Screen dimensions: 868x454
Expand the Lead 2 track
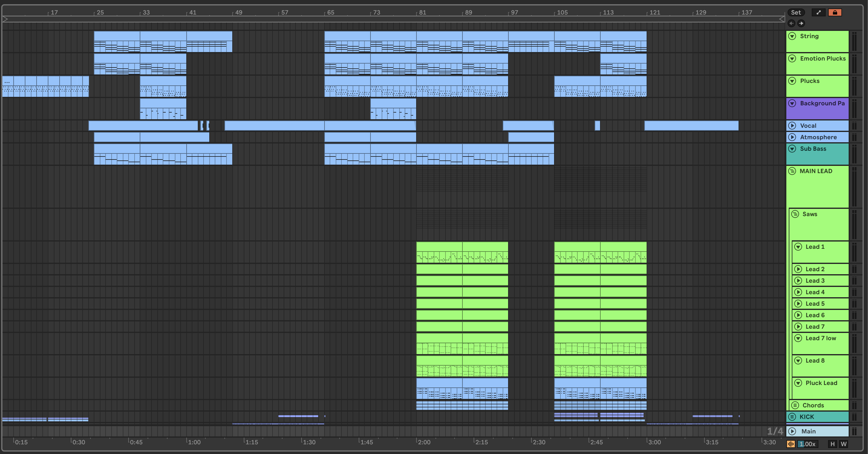point(798,269)
